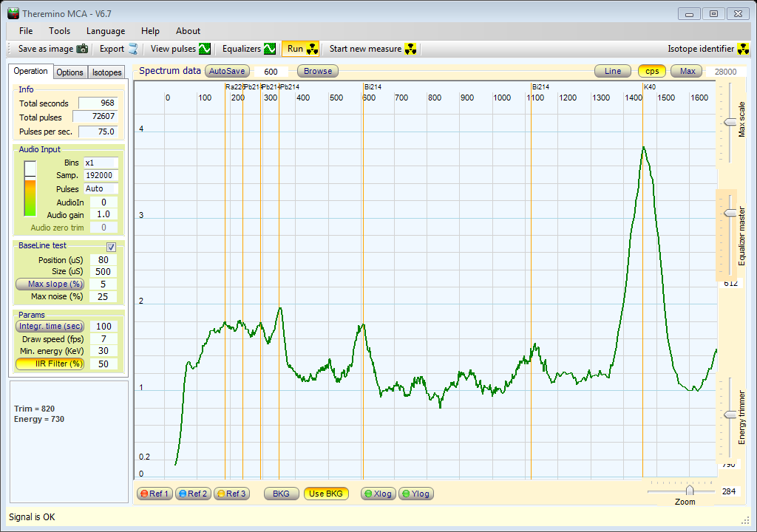Click the Export icon in toolbar
The height and width of the screenshot is (532, 757).
(133, 49)
